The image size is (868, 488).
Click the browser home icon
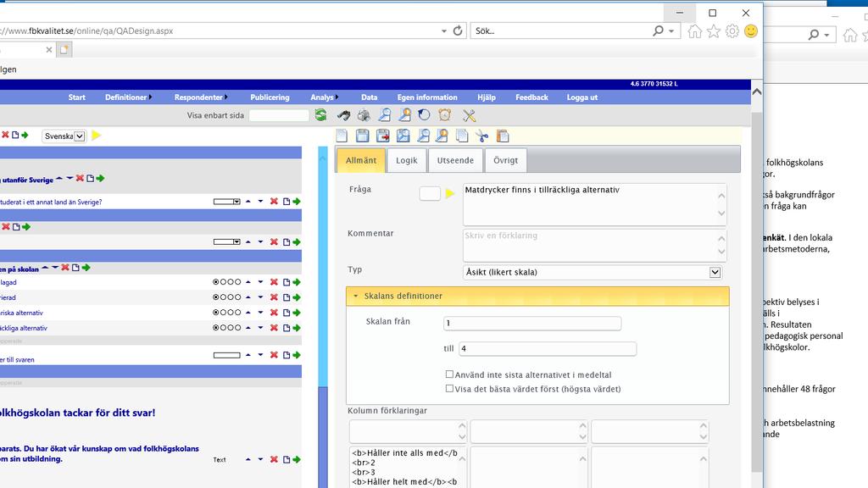tap(695, 31)
